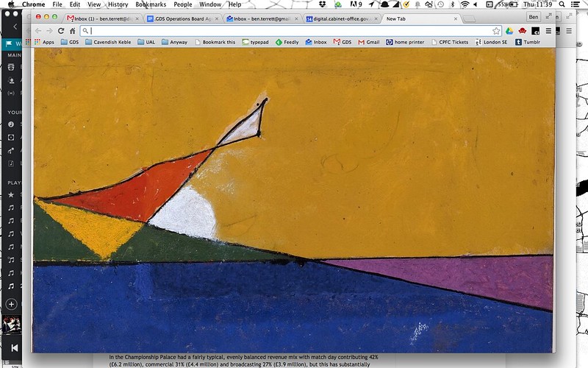Viewport: 588px width, 368px height.
Task: Reload the current page
Action: point(61,31)
